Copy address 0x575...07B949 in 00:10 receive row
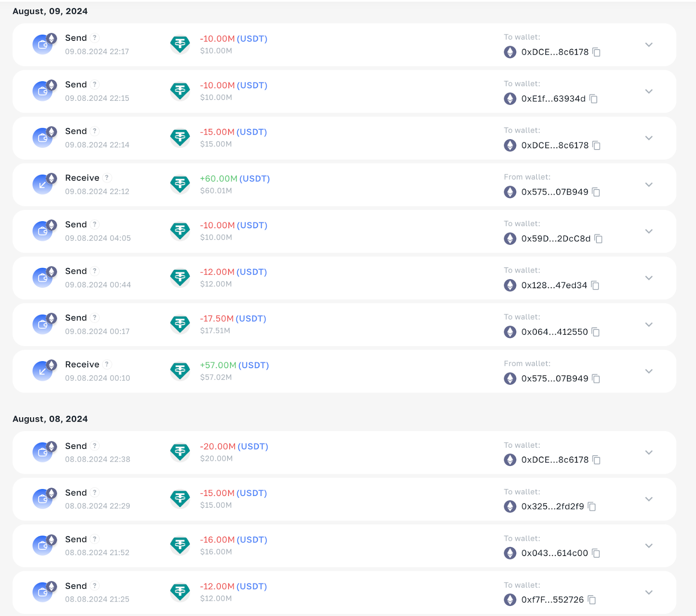Viewport: 696px width, 616px height. [x=596, y=379]
